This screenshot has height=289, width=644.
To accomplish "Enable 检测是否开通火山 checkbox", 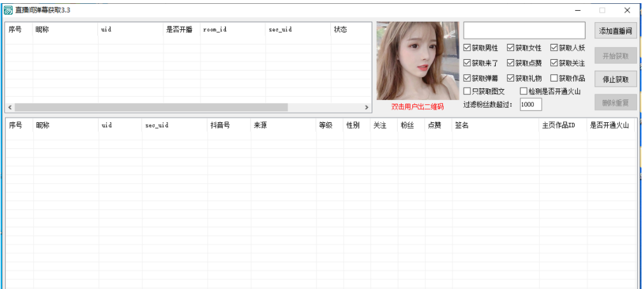I will tap(524, 91).
